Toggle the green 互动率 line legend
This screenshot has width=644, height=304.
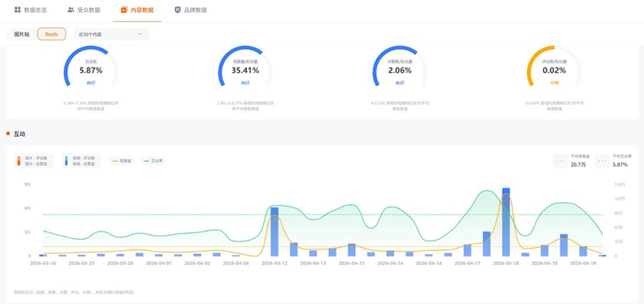tap(153, 161)
